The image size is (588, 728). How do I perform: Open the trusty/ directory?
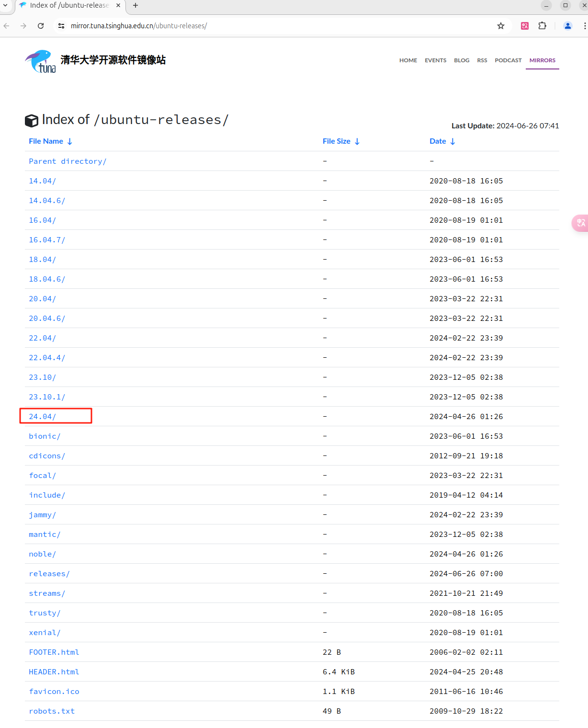tap(45, 613)
